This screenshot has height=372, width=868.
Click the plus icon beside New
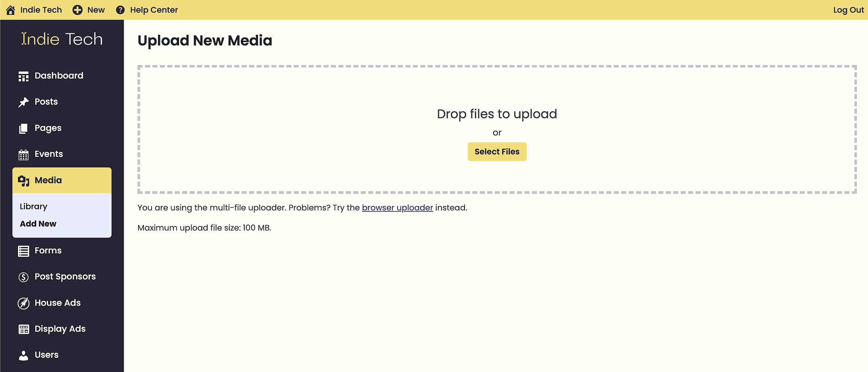tap(77, 10)
